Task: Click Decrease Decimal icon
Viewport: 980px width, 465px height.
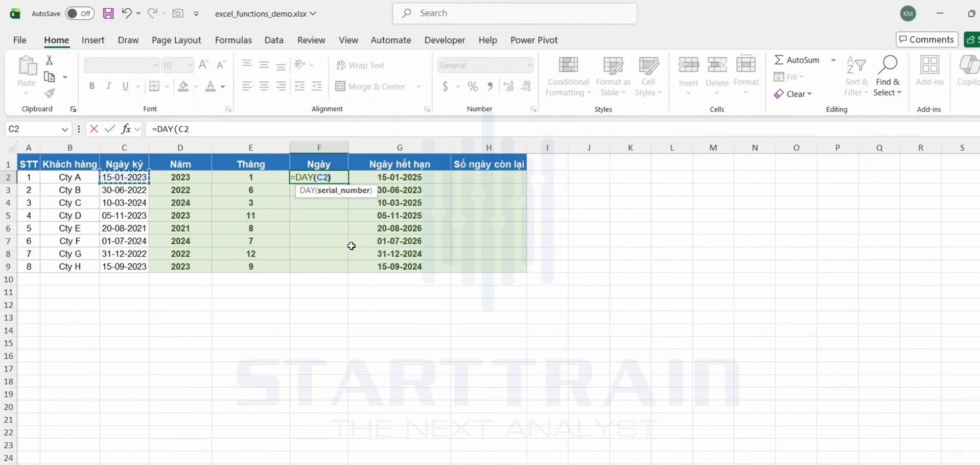Action: (526, 86)
